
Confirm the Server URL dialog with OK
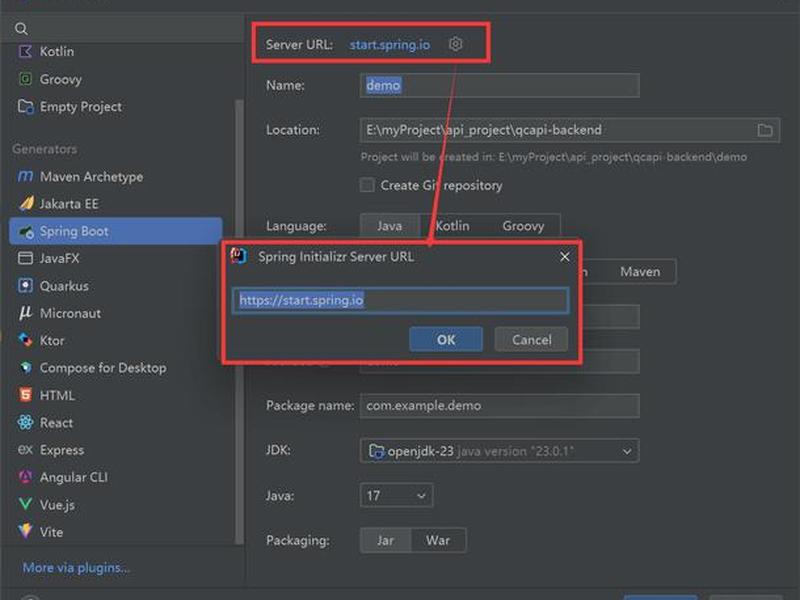[x=446, y=339]
